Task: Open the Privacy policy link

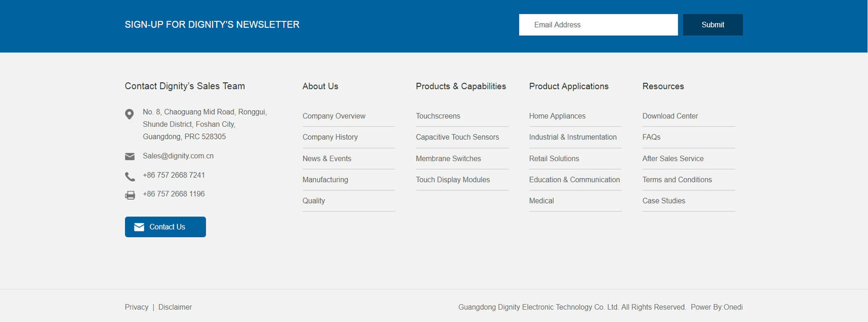Action: pos(136,307)
